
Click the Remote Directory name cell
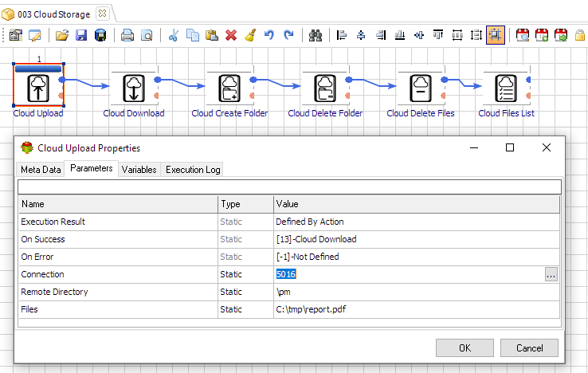tap(119, 292)
